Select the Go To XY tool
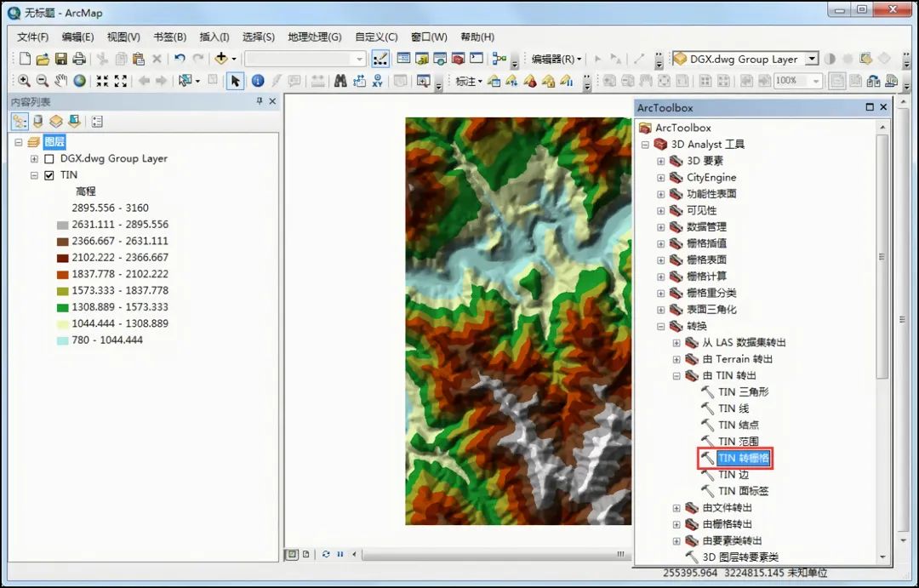Screen dimensions: 919x588 pos(379,80)
